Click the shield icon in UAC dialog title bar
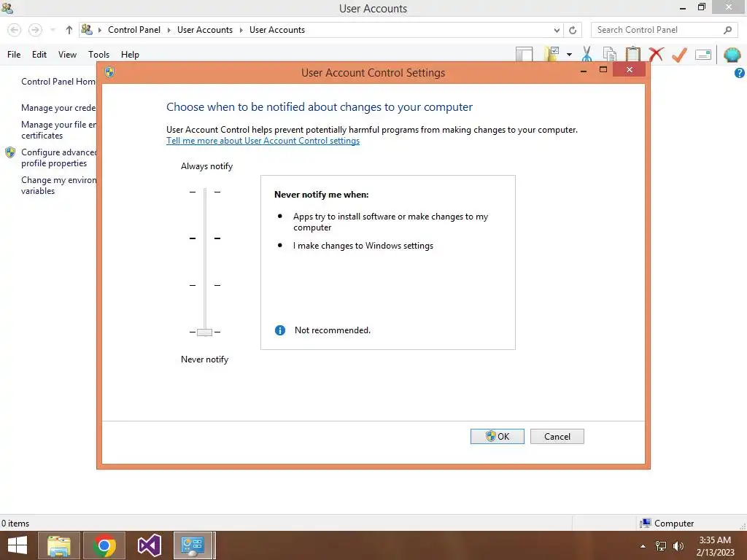 [x=109, y=72]
